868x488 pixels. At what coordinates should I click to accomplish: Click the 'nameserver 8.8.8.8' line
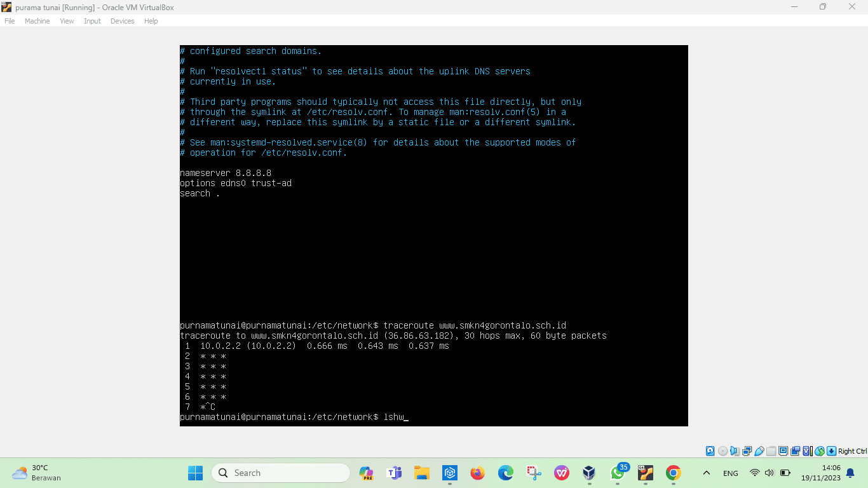click(226, 173)
